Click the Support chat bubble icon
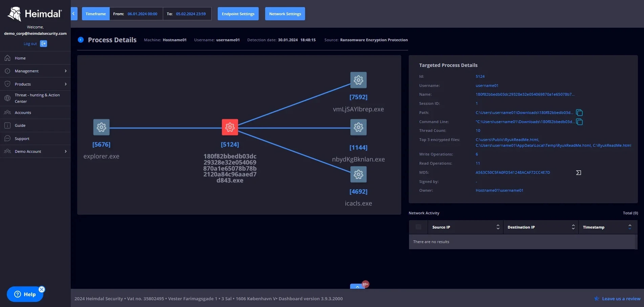Viewport: 644px width, 307px height. [x=7, y=138]
